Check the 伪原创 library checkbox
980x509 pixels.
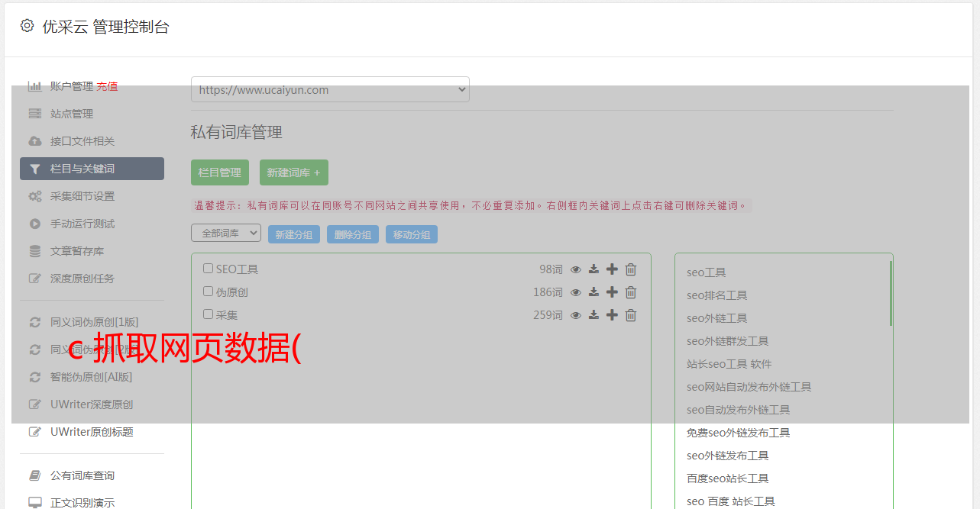point(208,292)
